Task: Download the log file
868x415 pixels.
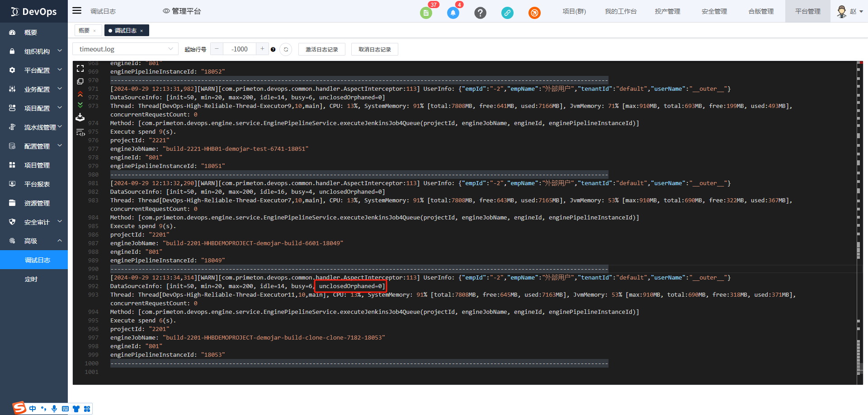Action: click(x=80, y=117)
